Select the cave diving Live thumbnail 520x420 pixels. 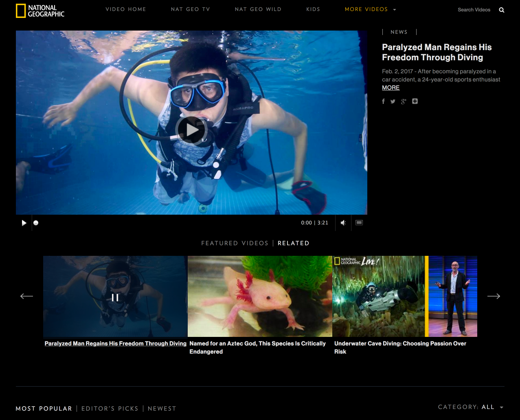click(405, 296)
